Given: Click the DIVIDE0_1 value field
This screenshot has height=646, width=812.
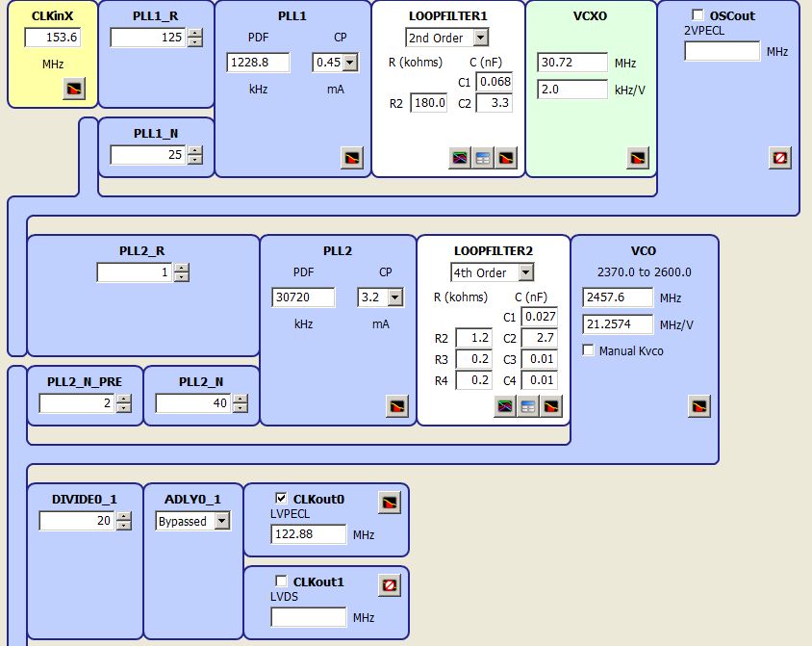Looking at the screenshot, I should [77, 521].
